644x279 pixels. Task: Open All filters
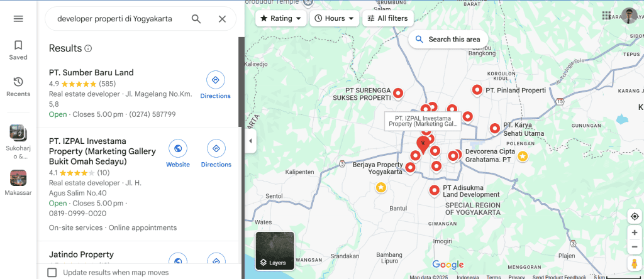(x=387, y=18)
